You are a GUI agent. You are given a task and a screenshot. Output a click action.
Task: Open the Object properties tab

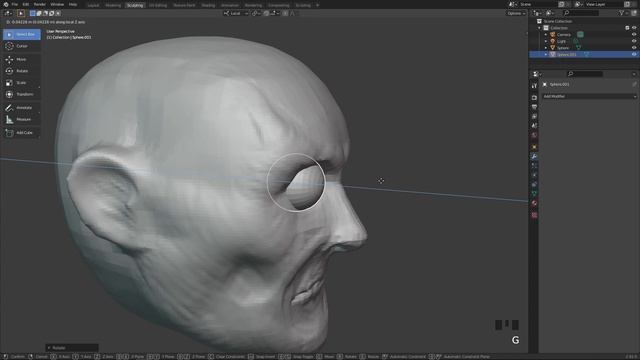[x=534, y=147]
